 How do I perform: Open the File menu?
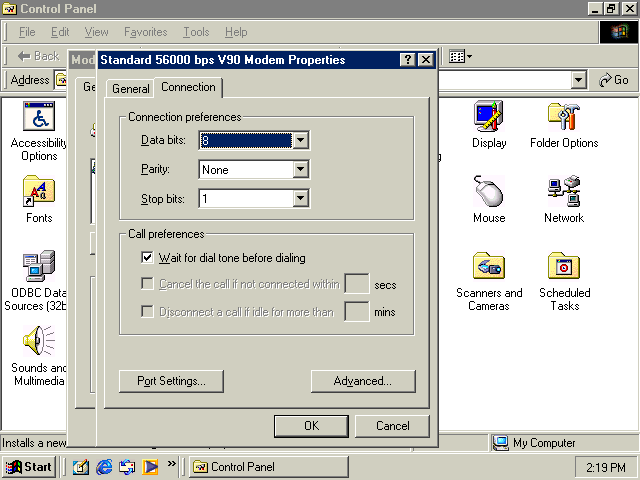pyautogui.click(x=27, y=32)
